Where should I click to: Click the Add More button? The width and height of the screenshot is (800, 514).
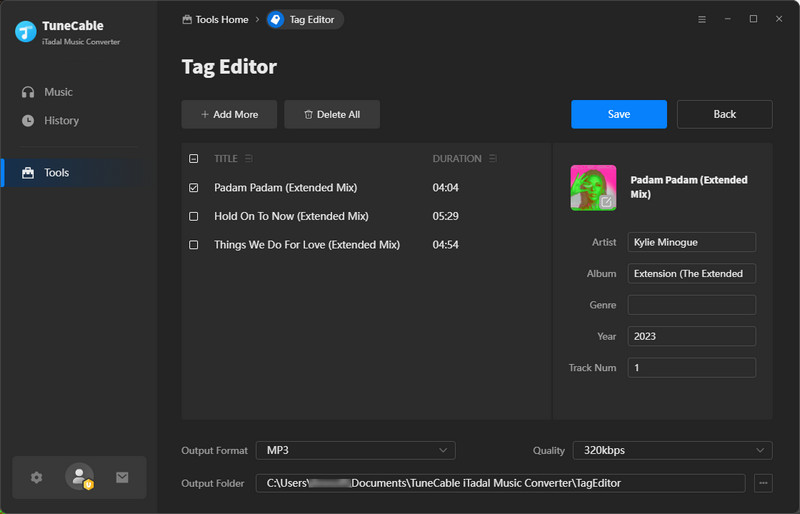[x=229, y=114]
